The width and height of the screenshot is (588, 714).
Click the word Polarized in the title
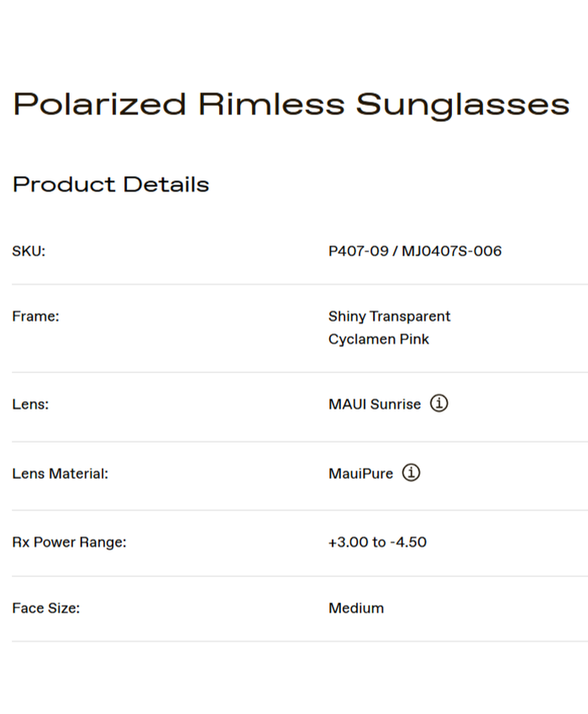[x=100, y=105]
